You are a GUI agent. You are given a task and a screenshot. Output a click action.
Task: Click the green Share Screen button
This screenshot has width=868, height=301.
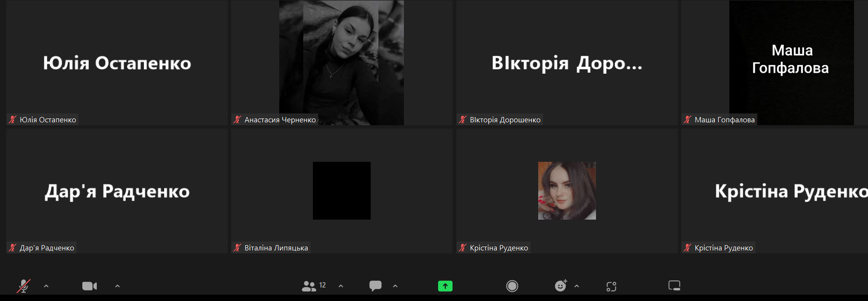coord(445,286)
